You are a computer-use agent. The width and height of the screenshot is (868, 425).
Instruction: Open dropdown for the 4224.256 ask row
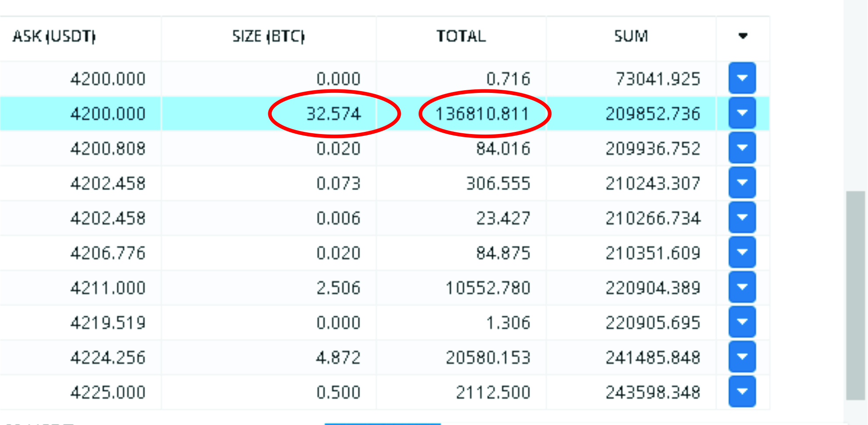tap(742, 357)
